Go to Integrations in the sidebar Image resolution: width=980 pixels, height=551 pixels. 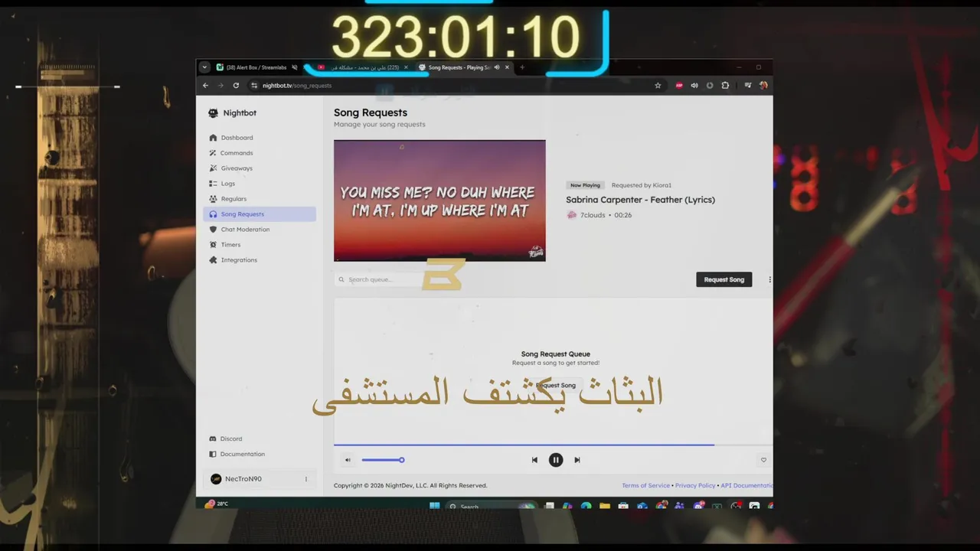259,260
